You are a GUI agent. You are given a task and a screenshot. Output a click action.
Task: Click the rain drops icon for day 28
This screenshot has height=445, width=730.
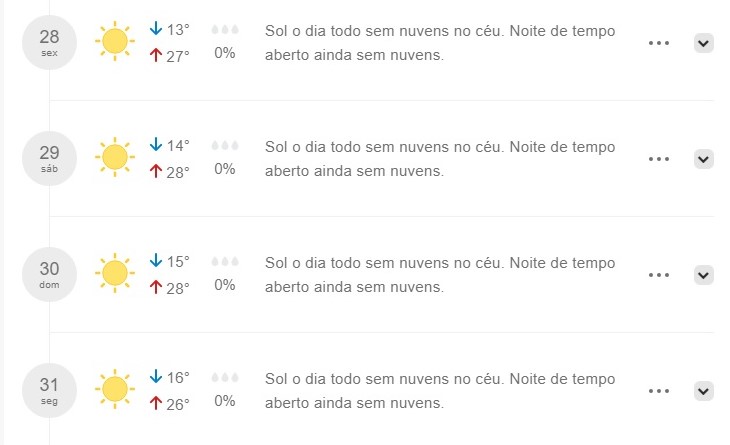225,30
